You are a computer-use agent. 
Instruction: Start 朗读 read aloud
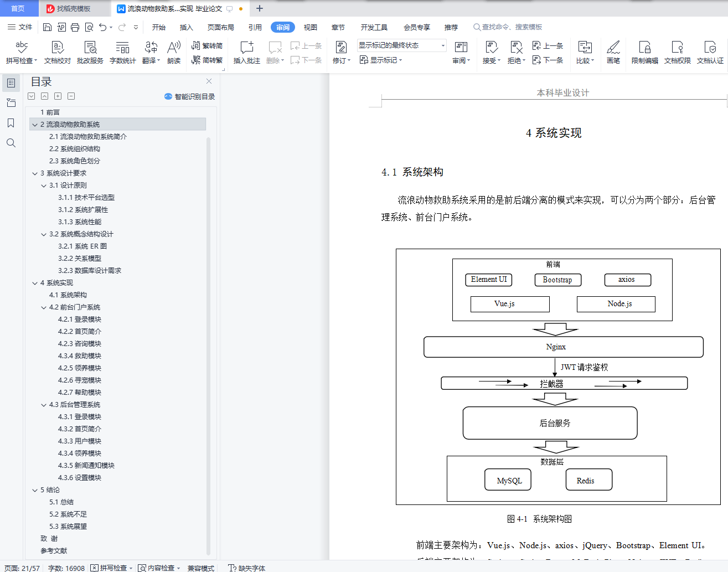click(x=174, y=53)
